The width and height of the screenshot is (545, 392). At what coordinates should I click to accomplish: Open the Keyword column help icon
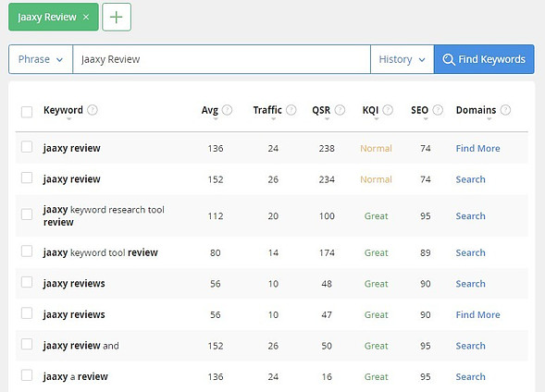coord(93,110)
